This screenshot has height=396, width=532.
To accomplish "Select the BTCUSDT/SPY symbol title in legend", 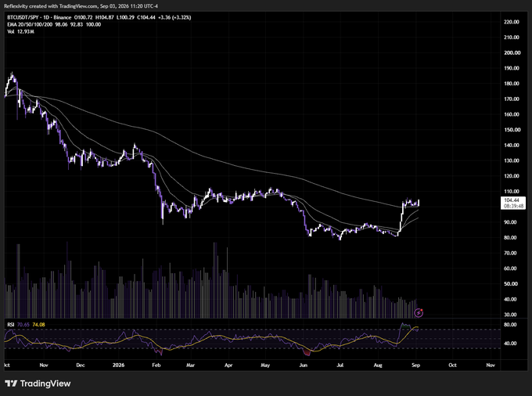I will pyautogui.click(x=23, y=17).
